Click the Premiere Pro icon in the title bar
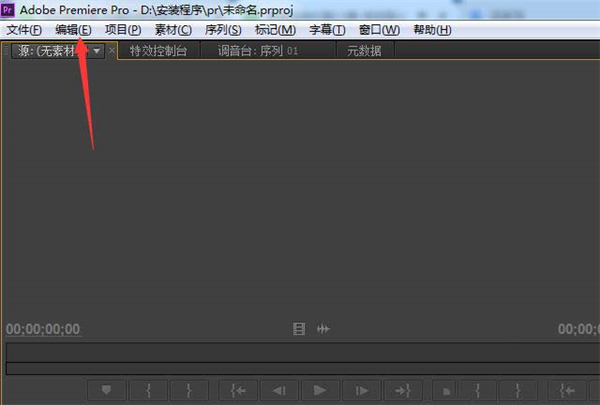This screenshot has width=600, height=405. pyautogui.click(x=9, y=9)
